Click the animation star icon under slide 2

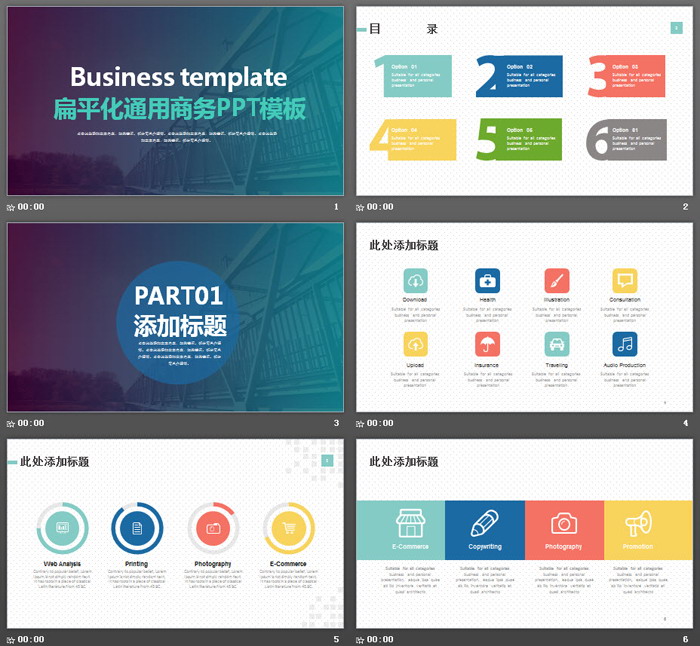[x=360, y=208]
